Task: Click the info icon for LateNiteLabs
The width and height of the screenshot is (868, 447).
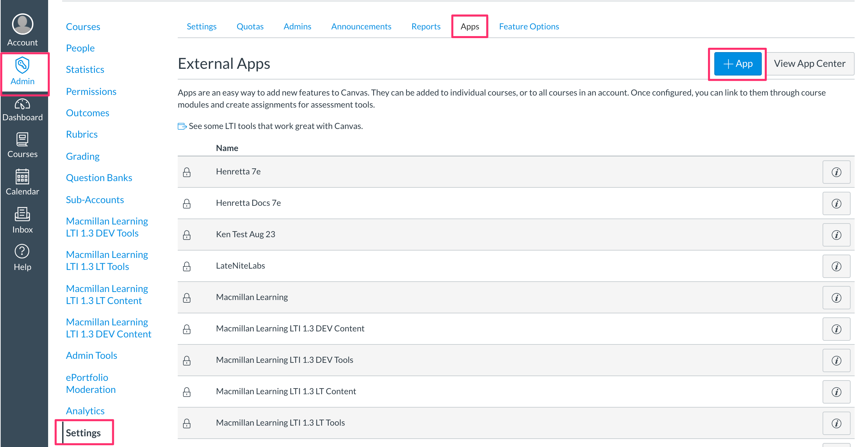Action: [837, 266]
